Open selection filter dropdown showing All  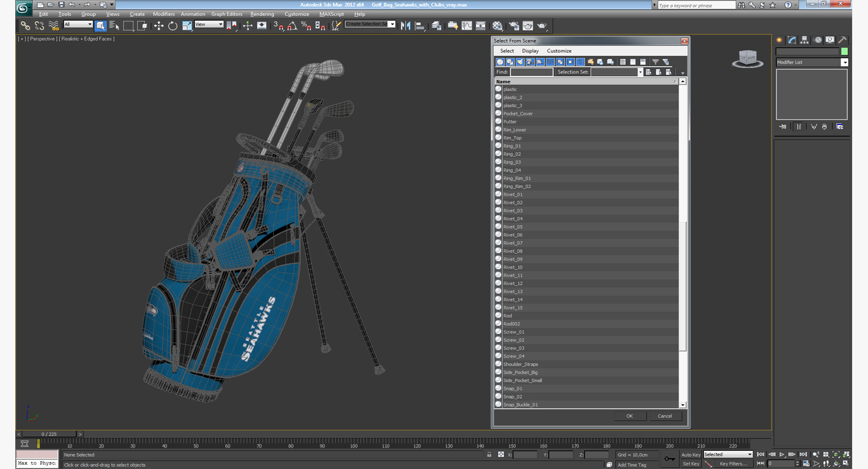click(x=78, y=24)
